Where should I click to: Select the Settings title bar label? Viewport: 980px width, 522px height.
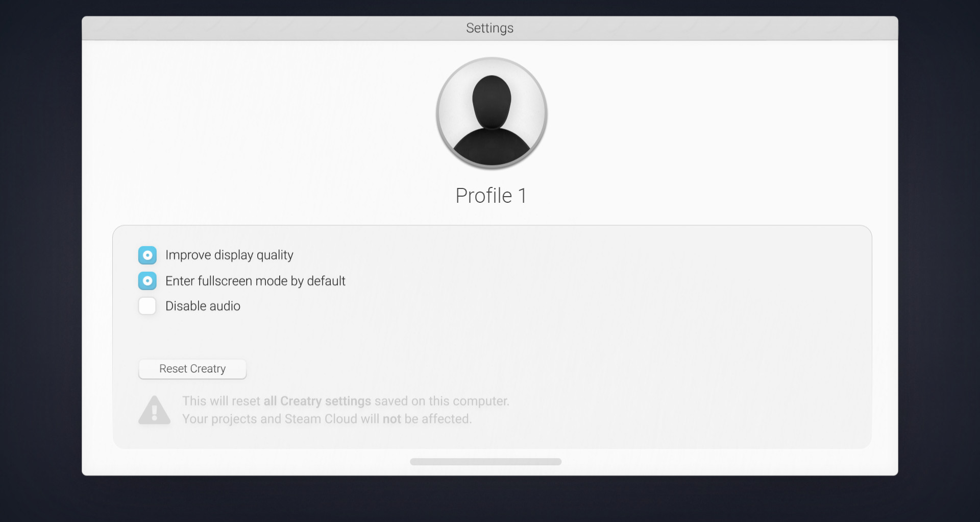(489, 28)
